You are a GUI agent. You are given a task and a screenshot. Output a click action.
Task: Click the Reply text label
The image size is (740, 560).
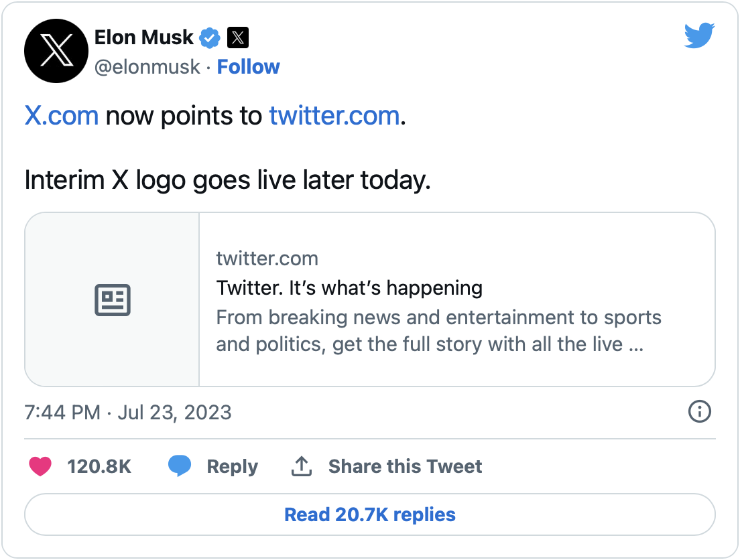point(232,466)
